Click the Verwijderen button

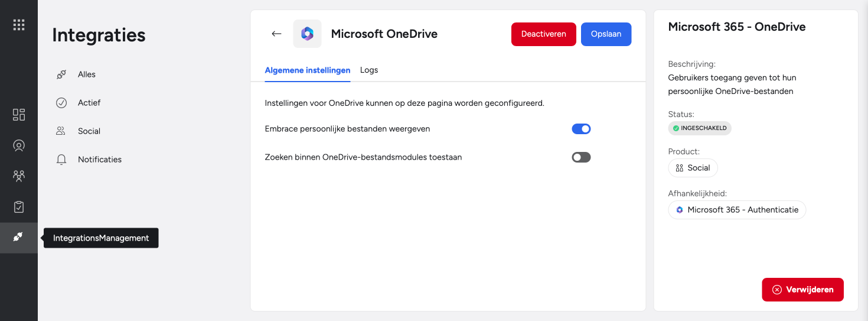click(x=803, y=290)
